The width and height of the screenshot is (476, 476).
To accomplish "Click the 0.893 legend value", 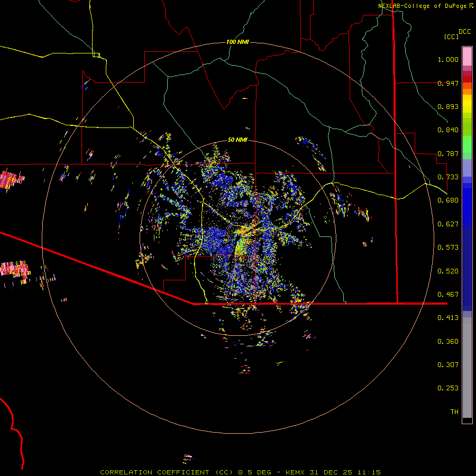I will click(x=448, y=106).
